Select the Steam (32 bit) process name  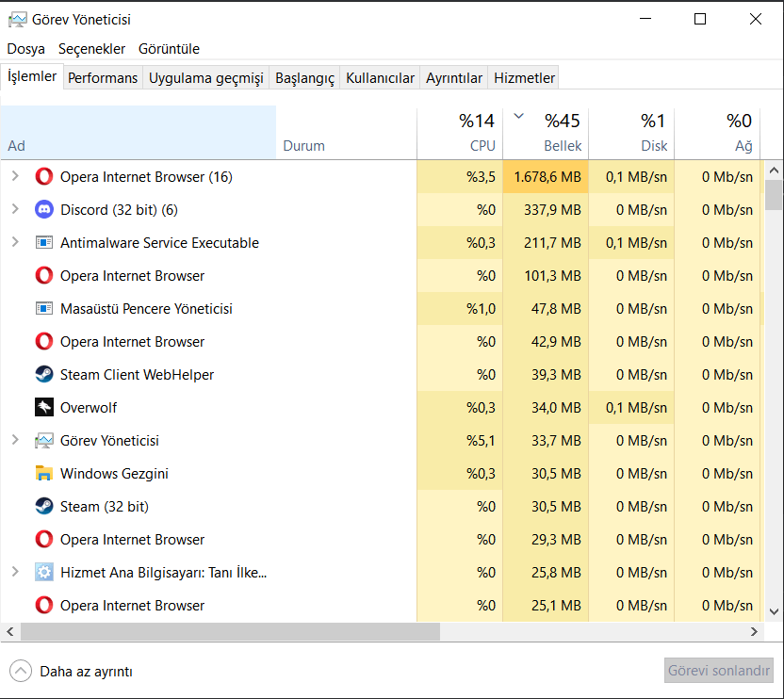point(105,507)
